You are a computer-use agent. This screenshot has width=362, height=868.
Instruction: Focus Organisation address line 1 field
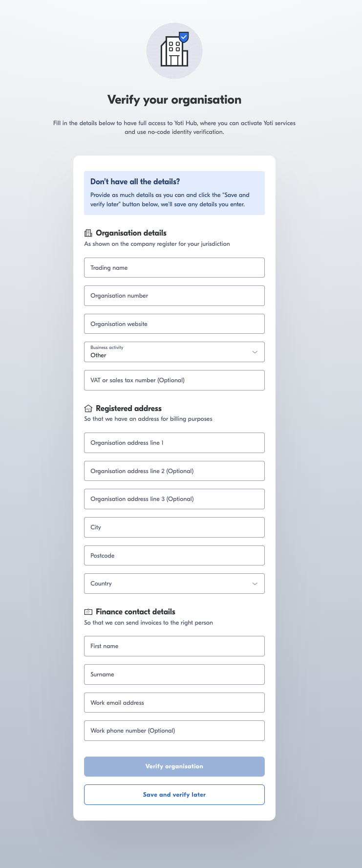174,443
